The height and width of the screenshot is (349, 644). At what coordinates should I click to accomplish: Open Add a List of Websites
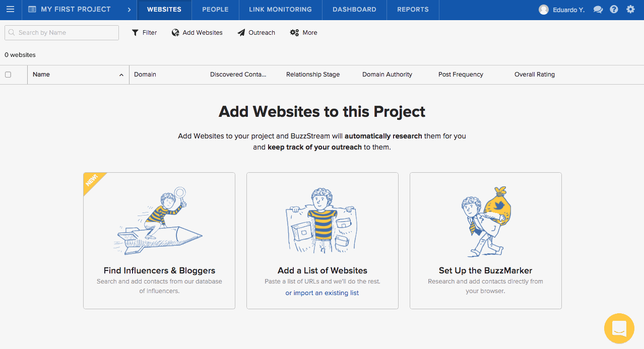323,270
